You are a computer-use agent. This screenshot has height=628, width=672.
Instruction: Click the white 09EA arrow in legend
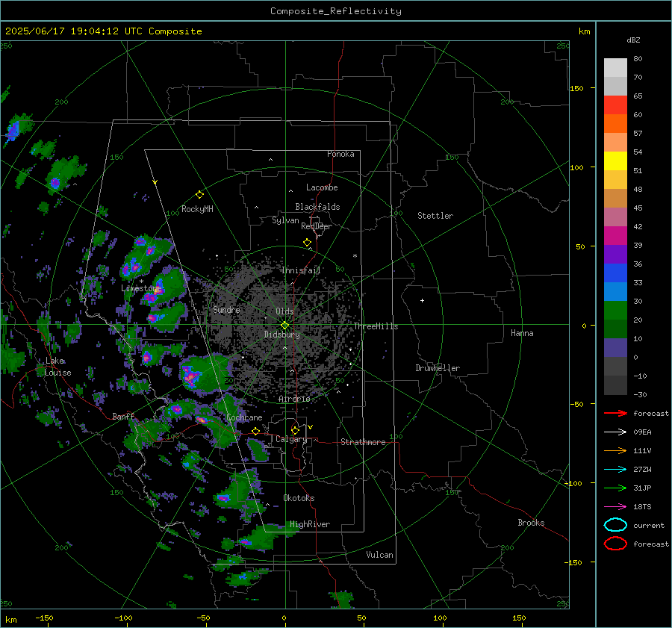point(615,432)
